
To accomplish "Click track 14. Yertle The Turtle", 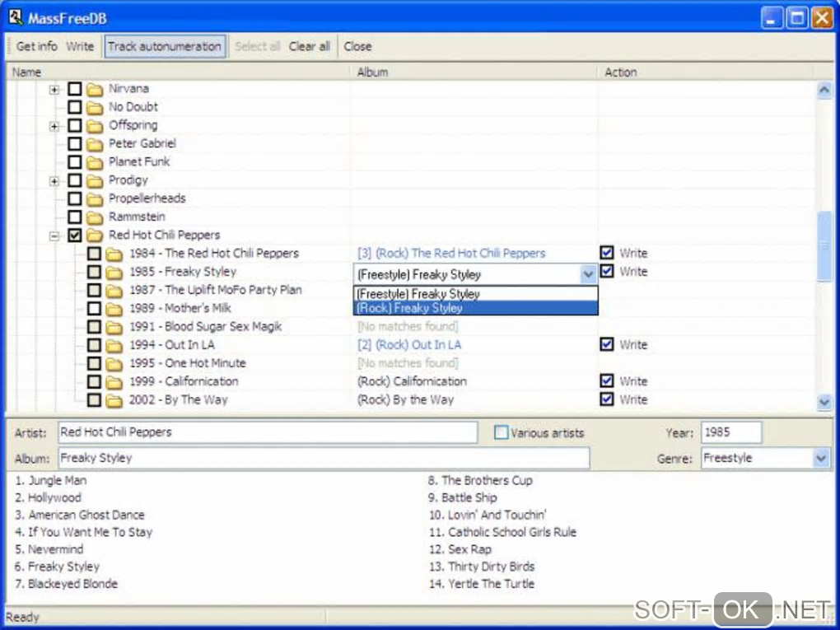I will click(482, 584).
